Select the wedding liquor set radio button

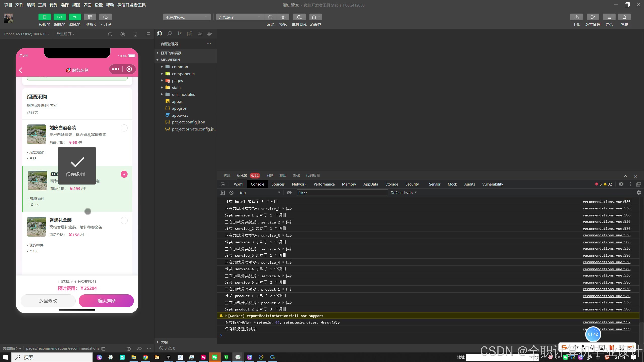(124, 128)
